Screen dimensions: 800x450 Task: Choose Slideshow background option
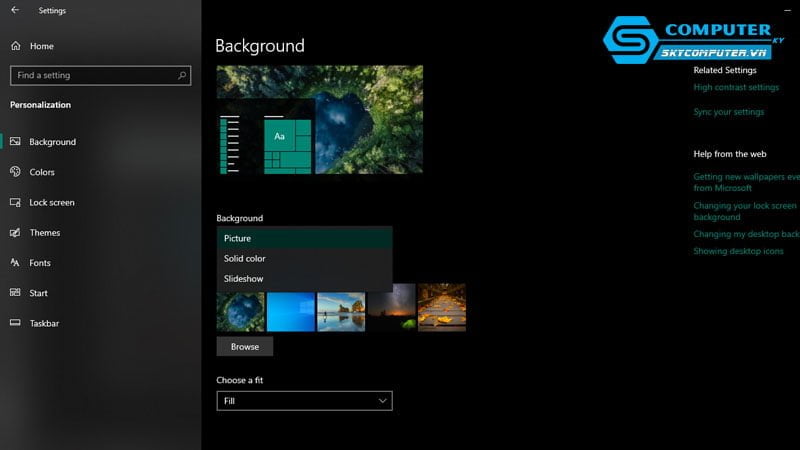(305, 279)
